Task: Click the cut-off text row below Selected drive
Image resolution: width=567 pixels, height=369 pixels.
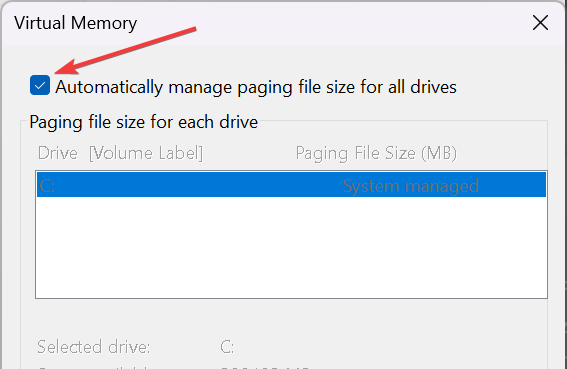Action: click(x=173, y=366)
